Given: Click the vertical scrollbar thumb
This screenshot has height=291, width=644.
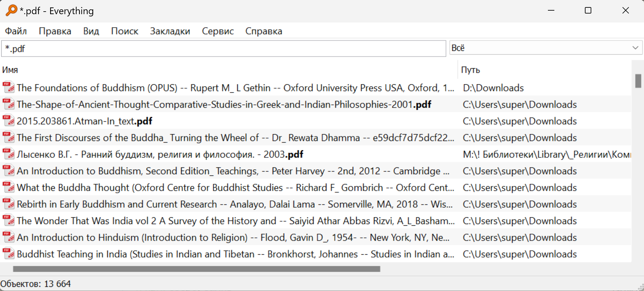Looking at the screenshot, I should pyautogui.click(x=638, y=81).
